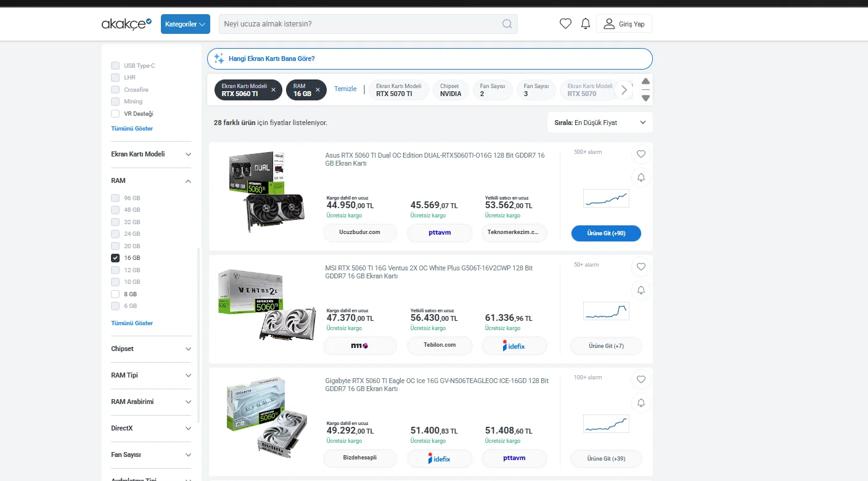This screenshot has width=868, height=481.
Task: Remove the RAM 16 GB filter chip
Action: 317,90
